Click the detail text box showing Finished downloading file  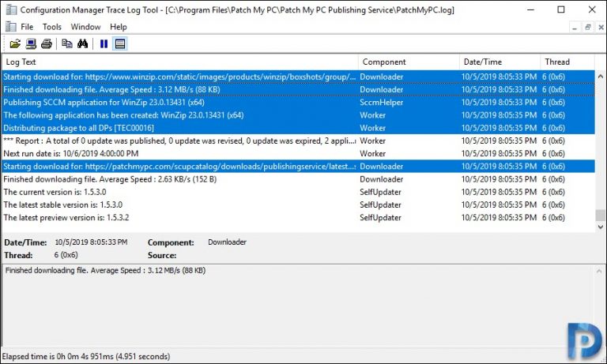pos(298,306)
